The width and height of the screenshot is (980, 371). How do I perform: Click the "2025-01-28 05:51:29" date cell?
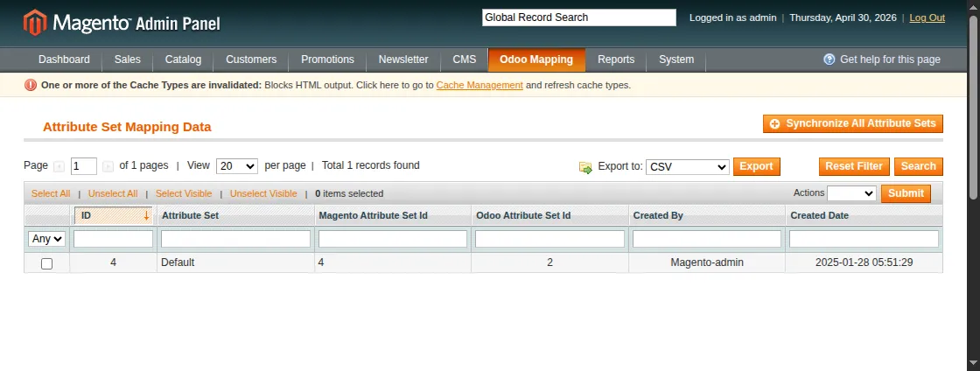tap(864, 263)
